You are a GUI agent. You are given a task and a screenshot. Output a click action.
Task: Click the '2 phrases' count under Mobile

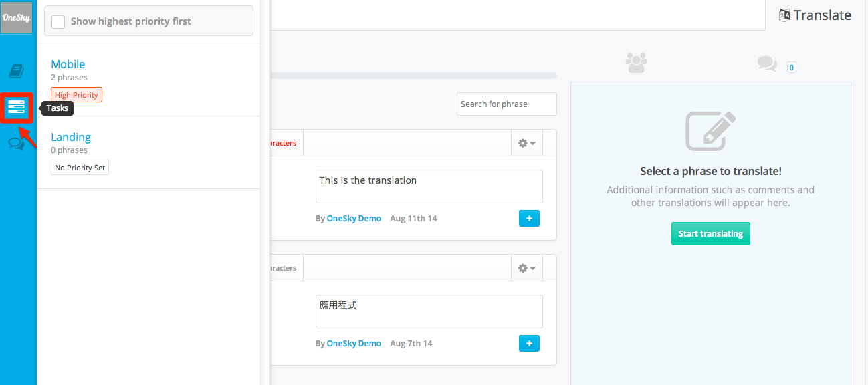69,78
